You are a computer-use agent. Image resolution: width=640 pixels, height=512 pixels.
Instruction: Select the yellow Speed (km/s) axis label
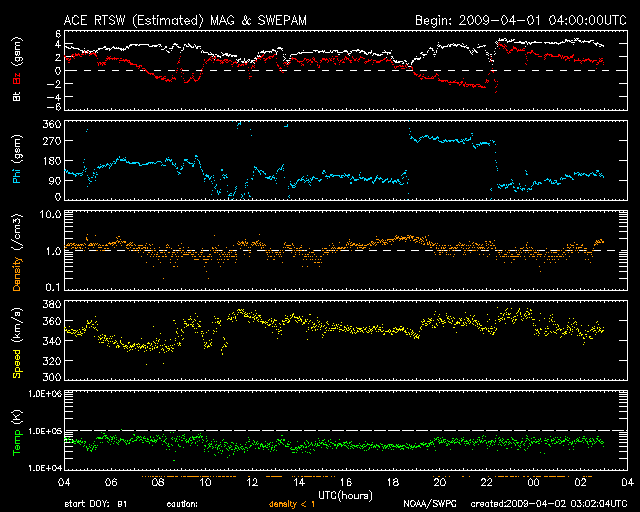point(17,343)
